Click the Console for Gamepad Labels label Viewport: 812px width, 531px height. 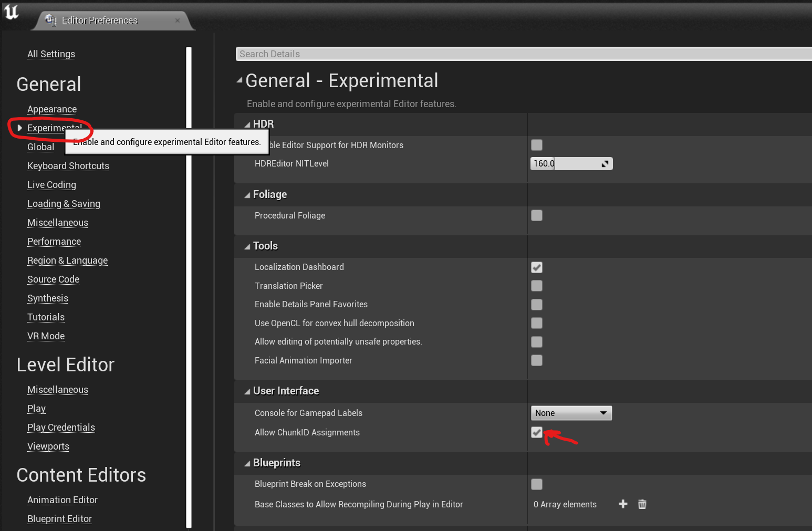pos(308,413)
